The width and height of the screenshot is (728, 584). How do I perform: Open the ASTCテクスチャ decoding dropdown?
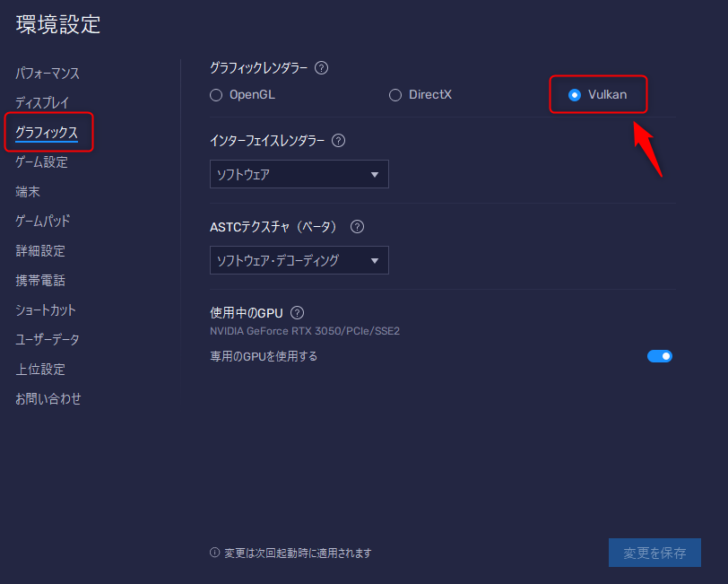click(299, 260)
